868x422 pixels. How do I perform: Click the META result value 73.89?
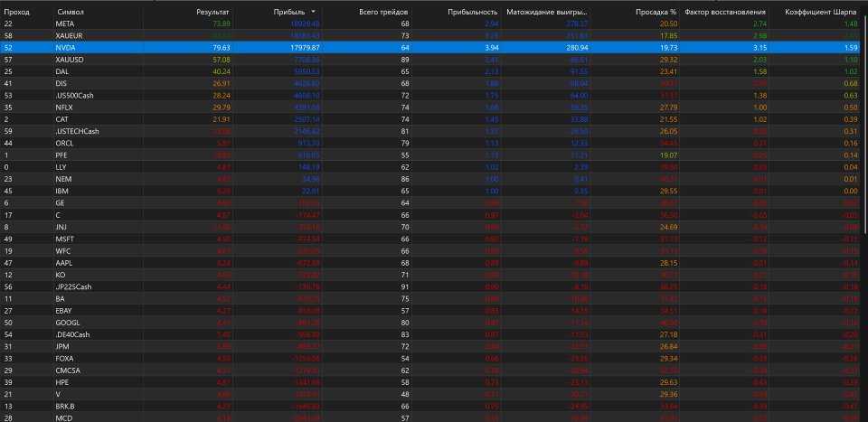click(222, 23)
